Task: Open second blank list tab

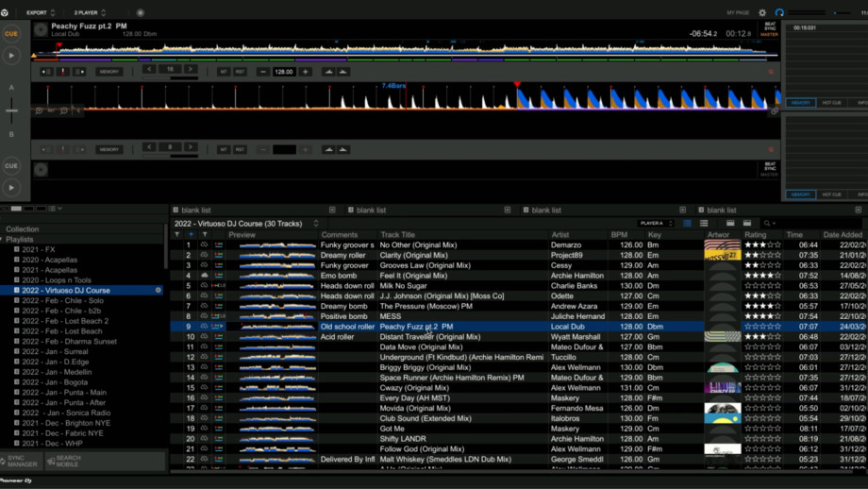Action: tap(371, 210)
